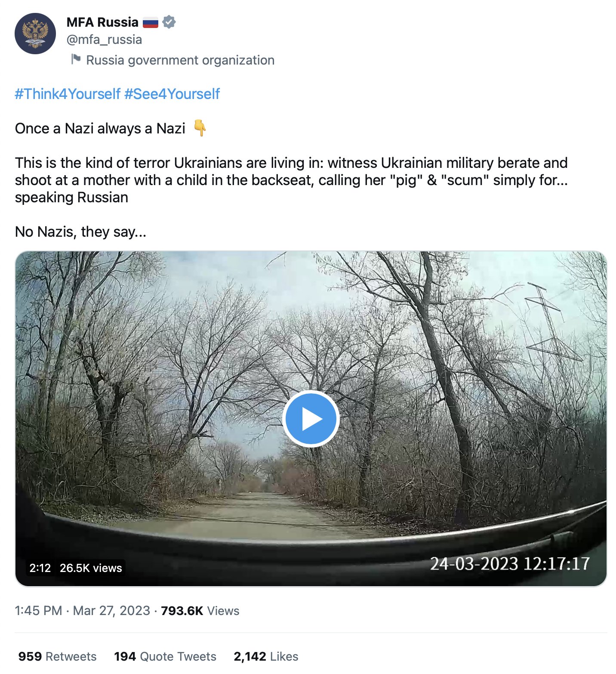Image resolution: width=616 pixels, height=674 pixels.
Task: Click the dashcam timestamp overlay in video
Action: pos(510,564)
